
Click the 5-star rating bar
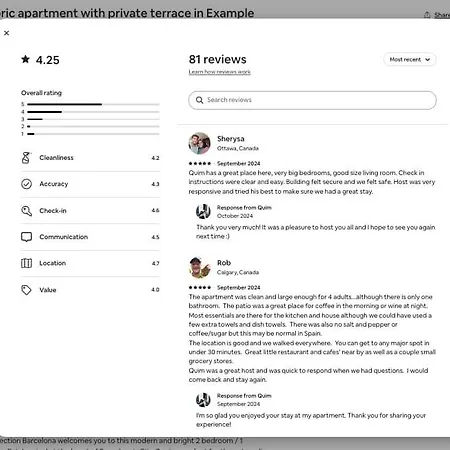pos(93,104)
